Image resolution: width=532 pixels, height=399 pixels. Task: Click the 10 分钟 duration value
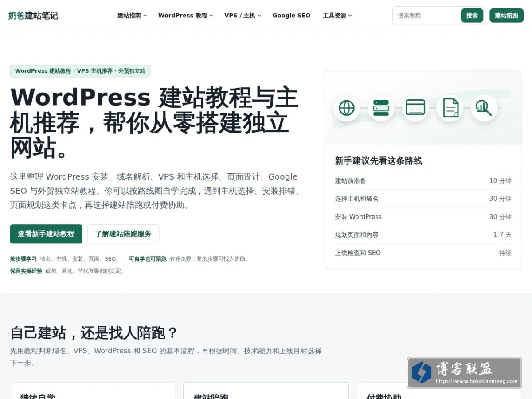click(501, 181)
